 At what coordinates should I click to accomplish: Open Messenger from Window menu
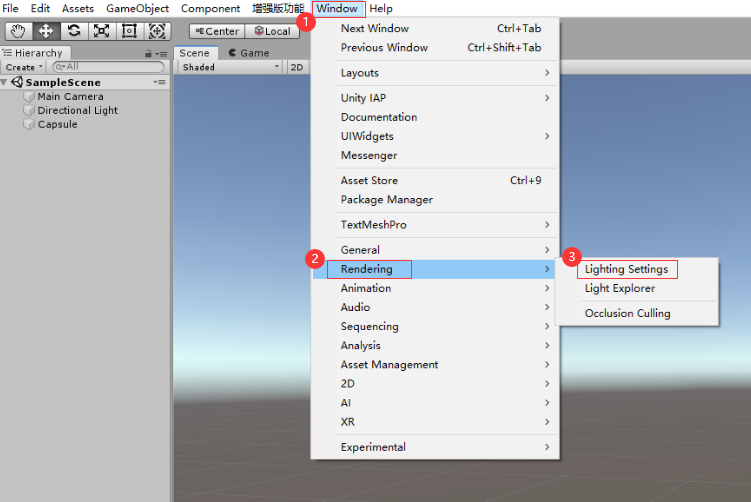(x=435, y=155)
